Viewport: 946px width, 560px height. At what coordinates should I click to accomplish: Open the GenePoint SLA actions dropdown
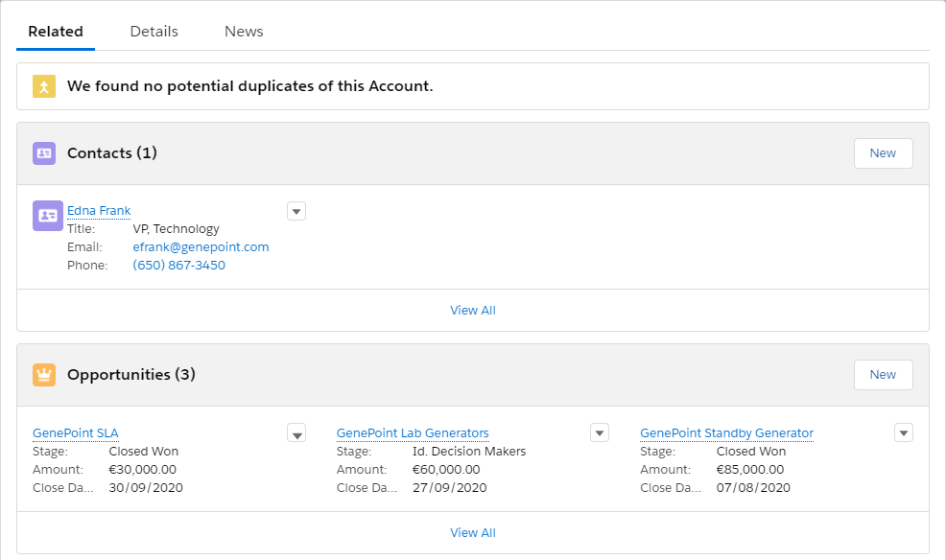(x=296, y=433)
